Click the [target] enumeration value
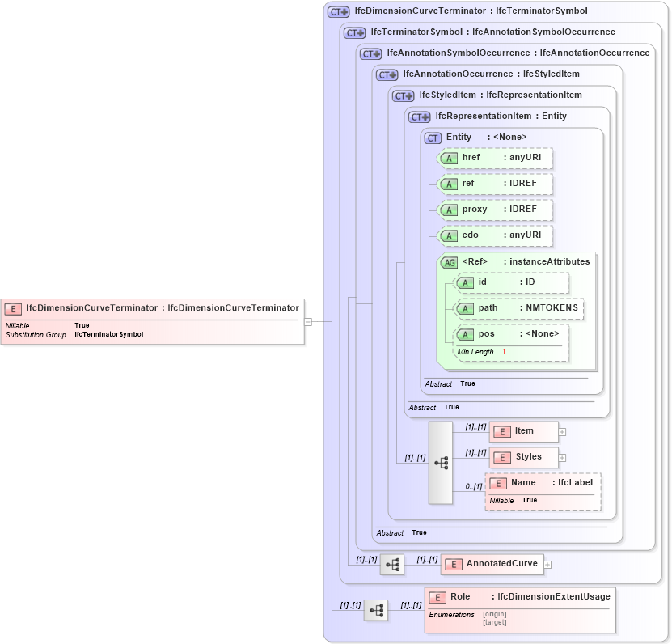This screenshot has width=672, height=644. point(494,622)
